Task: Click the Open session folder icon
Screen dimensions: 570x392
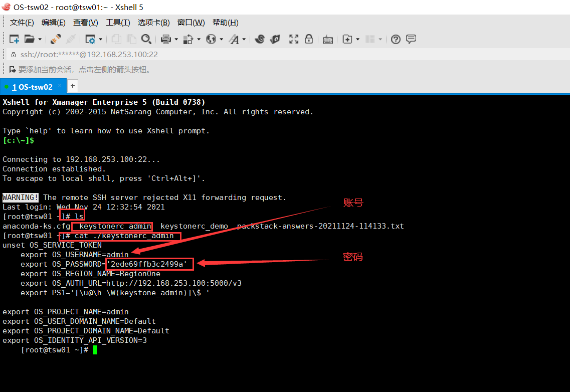Action: (29, 39)
